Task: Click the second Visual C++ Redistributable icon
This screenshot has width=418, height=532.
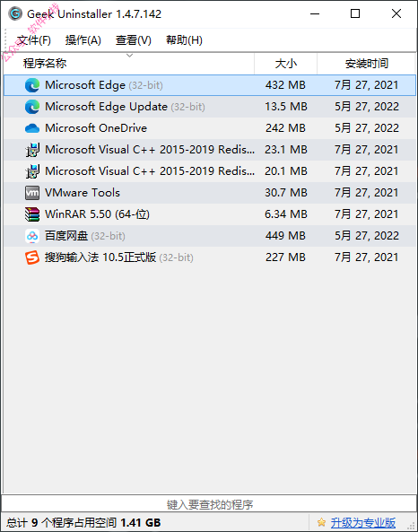Action: [32, 171]
